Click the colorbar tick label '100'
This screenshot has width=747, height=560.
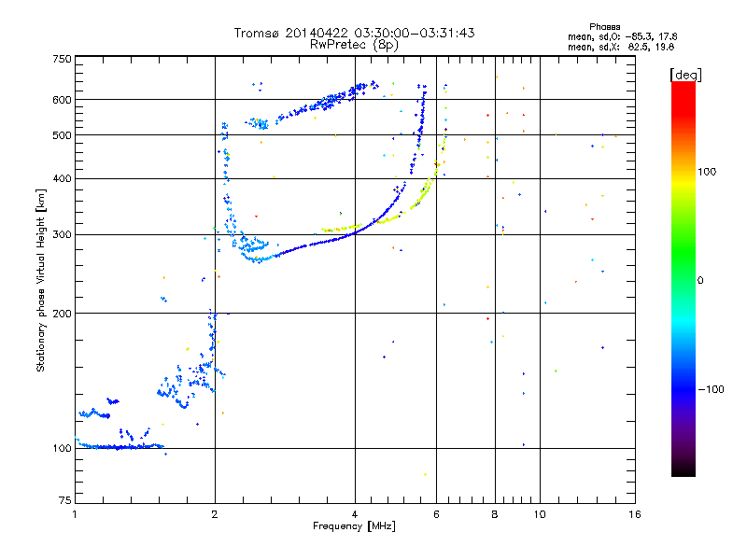(x=707, y=172)
